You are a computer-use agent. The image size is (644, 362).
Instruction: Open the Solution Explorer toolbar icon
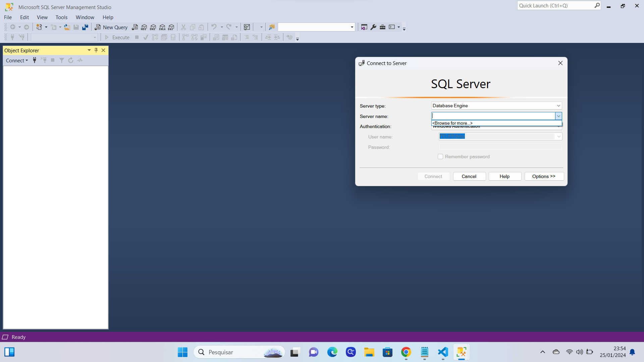point(364,27)
